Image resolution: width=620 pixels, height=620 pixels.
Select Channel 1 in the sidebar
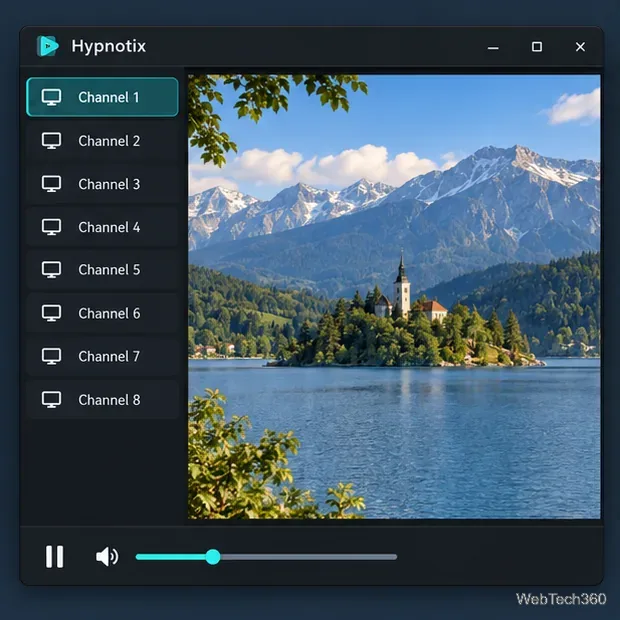coord(102,97)
